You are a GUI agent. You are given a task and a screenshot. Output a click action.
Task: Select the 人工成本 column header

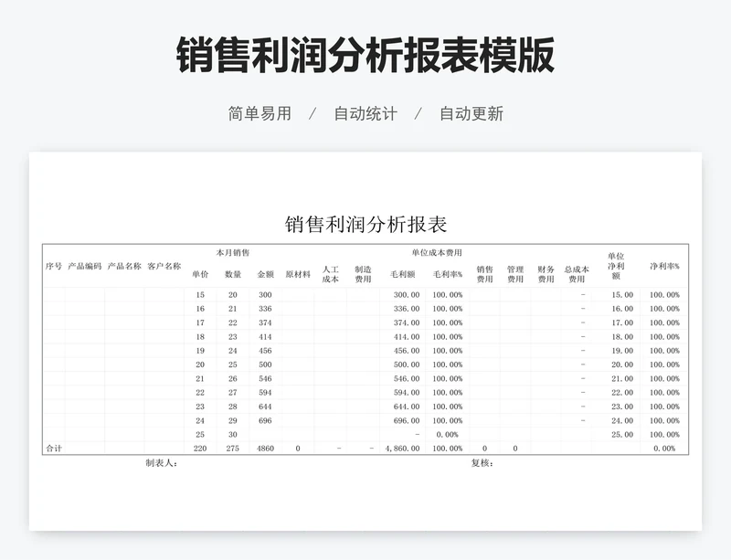pyautogui.click(x=331, y=274)
